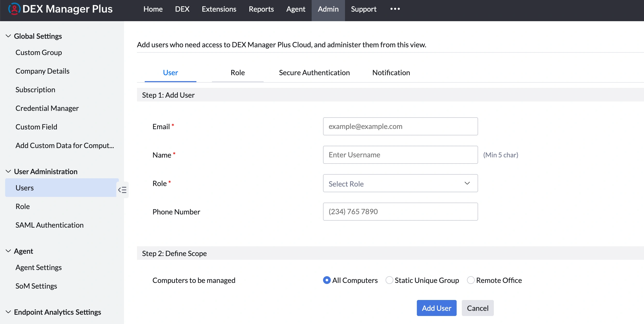Open Custom Field in sidebar
This screenshot has width=644, height=324.
click(36, 127)
